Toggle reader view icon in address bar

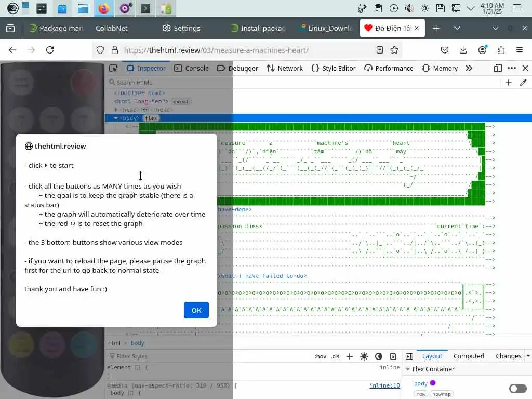(x=380, y=50)
